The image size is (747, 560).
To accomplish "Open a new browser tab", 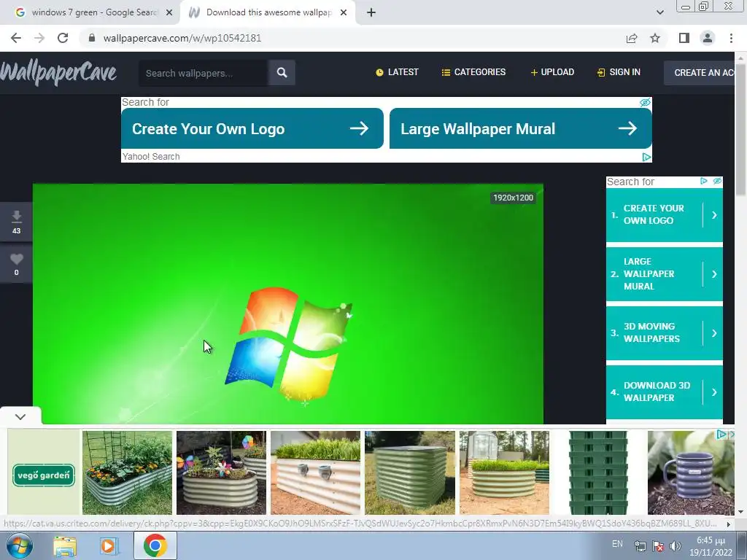I will coord(371,13).
